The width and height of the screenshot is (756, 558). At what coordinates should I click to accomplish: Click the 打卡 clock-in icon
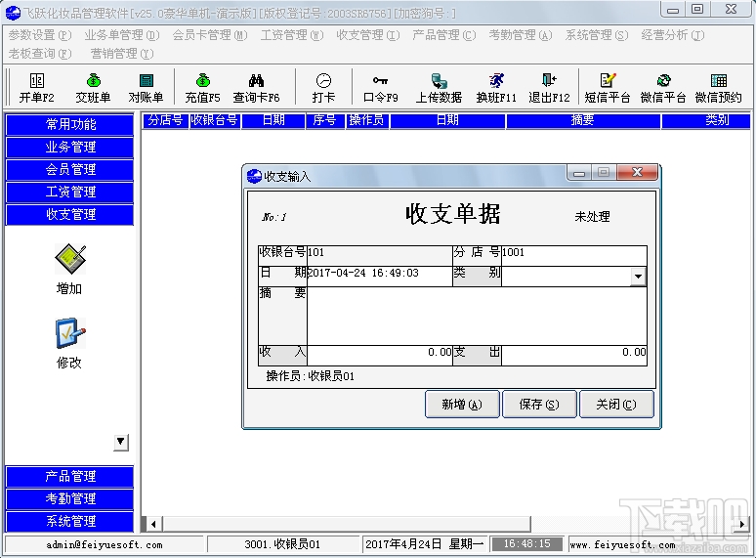click(x=323, y=88)
